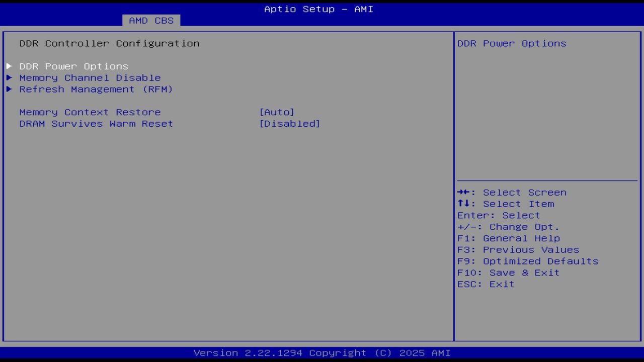The image size is (644, 362).
Task: Expand the Refresh Management (RFM) submenu arrow
Action: click(x=9, y=89)
